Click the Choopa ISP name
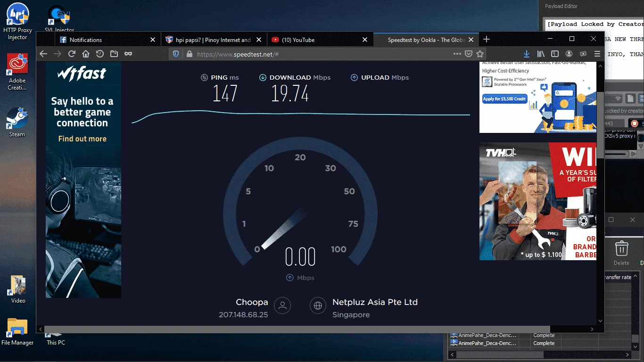This screenshot has height=362, width=644. [252, 302]
